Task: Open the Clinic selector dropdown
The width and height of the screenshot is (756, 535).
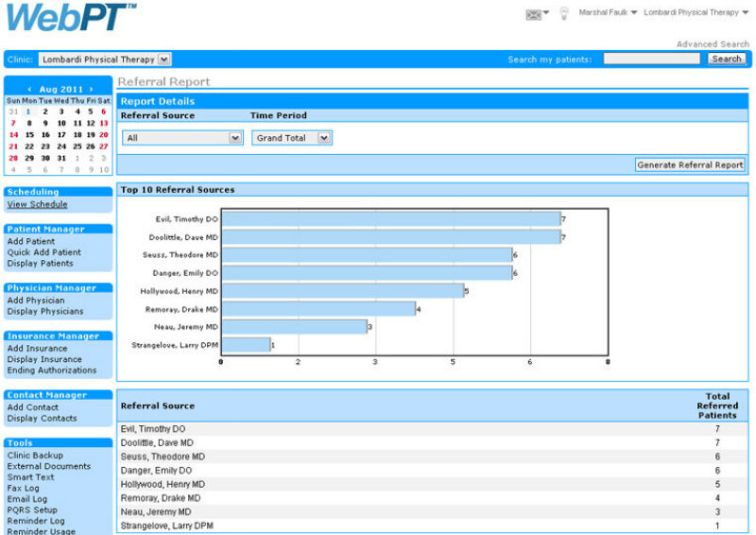Action: coord(105,60)
